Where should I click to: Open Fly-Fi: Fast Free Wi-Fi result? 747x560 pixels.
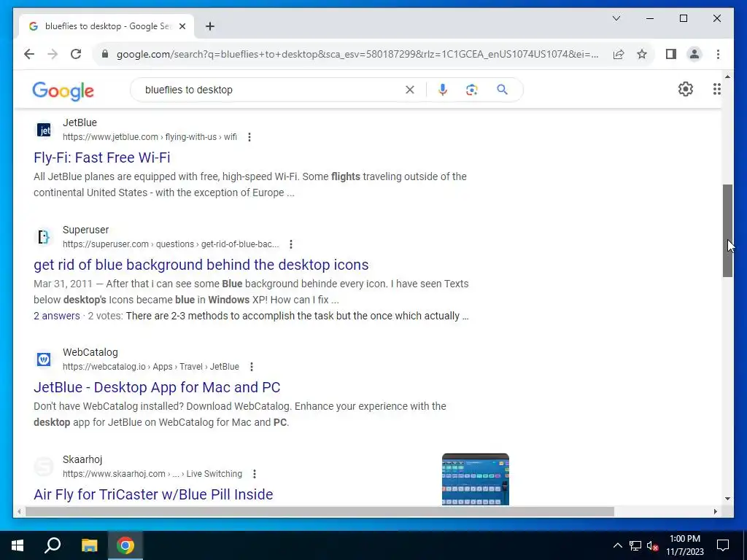pos(102,157)
